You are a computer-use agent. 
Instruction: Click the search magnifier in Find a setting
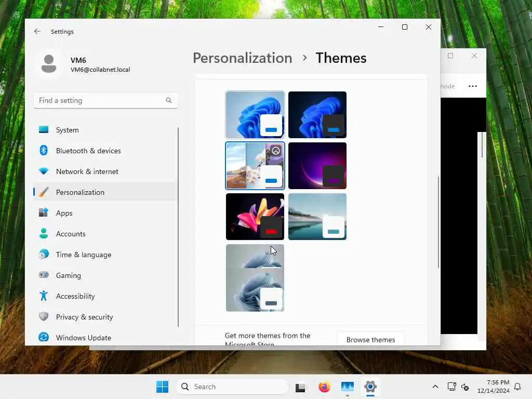[x=169, y=100]
